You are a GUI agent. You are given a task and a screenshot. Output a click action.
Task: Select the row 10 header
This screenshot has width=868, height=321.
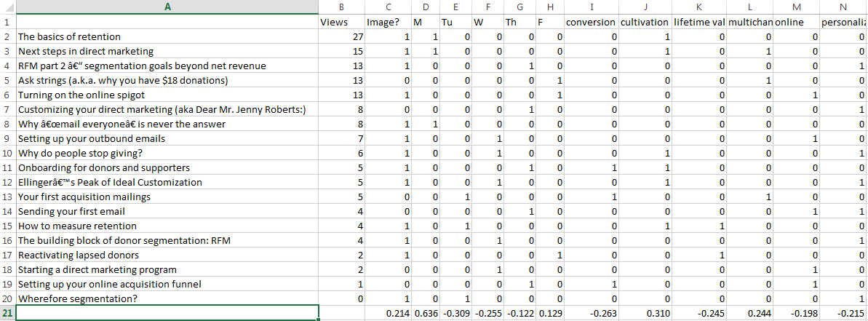click(8, 153)
